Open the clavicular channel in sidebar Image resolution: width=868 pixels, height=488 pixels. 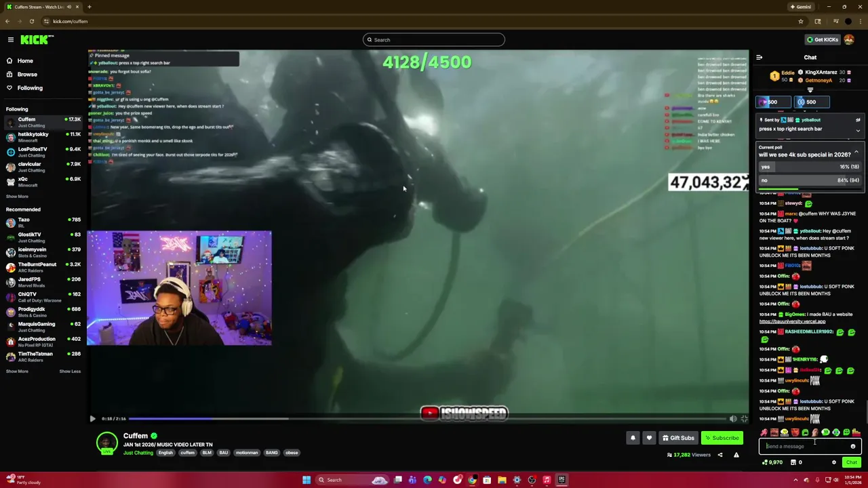[42, 167]
